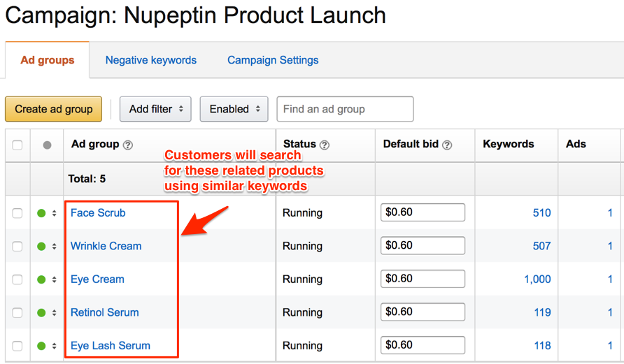
Task: Open the Campaign Settings tab
Action: 273,60
